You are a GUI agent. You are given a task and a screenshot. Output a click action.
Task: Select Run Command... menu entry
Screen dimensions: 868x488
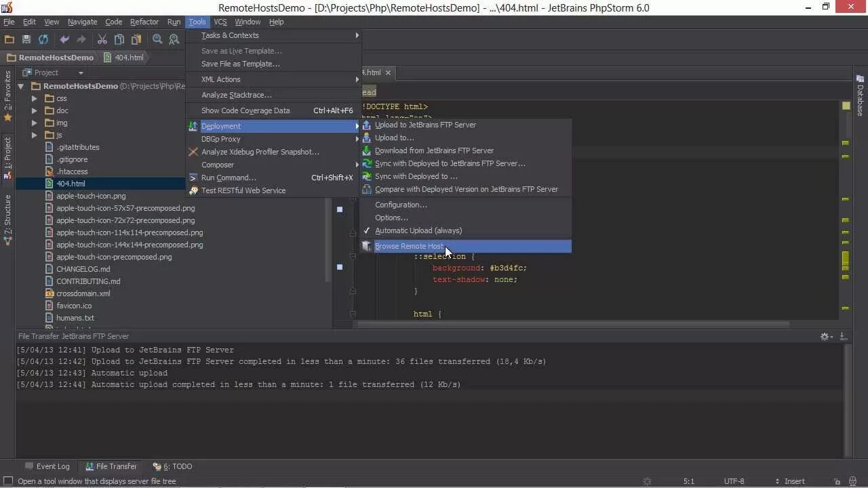[273, 178]
